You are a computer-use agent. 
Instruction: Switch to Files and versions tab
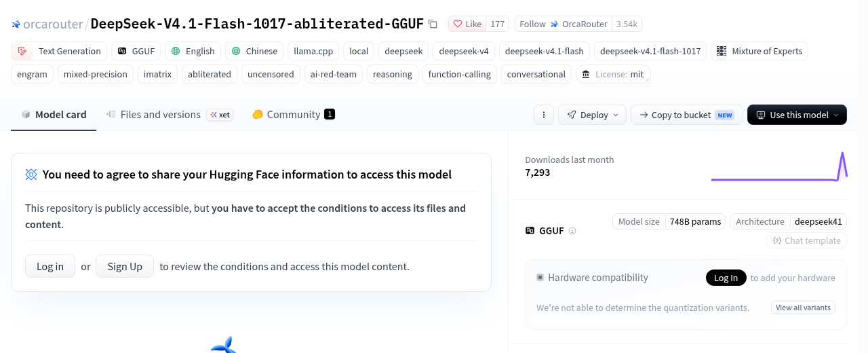point(170,114)
